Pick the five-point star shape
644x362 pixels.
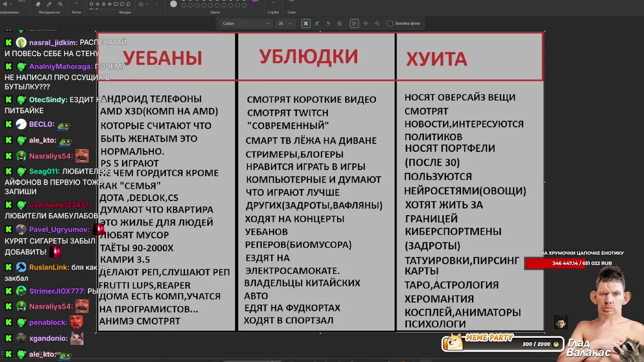tap(104, 4)
